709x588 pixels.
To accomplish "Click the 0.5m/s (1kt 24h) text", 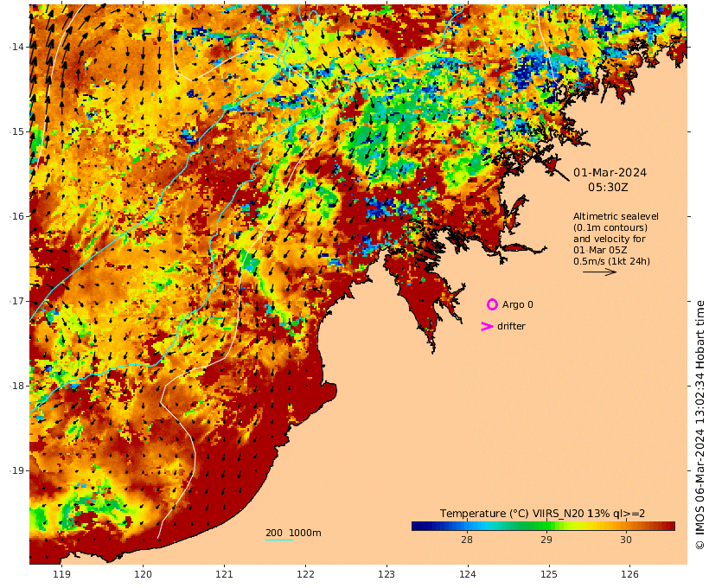I will point(612,261).
